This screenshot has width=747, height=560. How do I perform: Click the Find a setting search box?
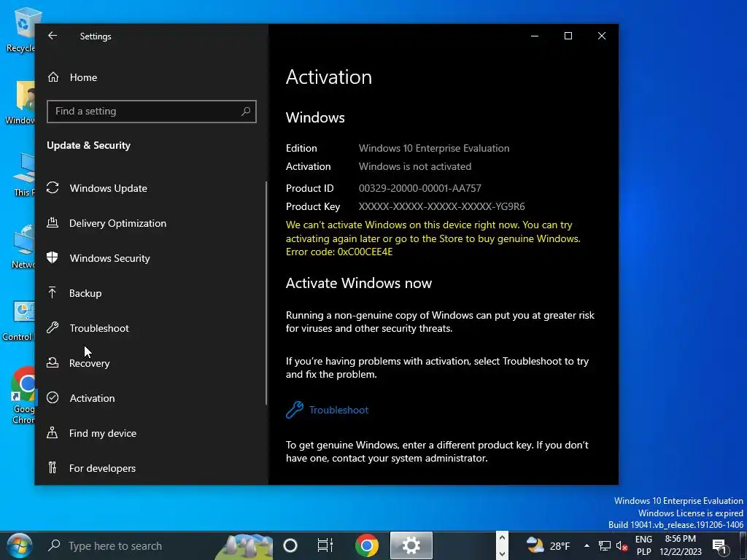click(152, 112)
